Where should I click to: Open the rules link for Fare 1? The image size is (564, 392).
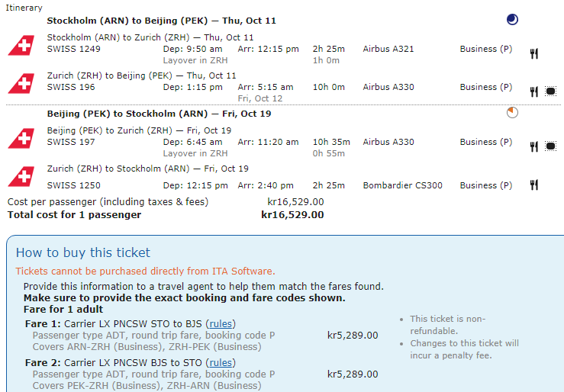(x=221, y=322)
